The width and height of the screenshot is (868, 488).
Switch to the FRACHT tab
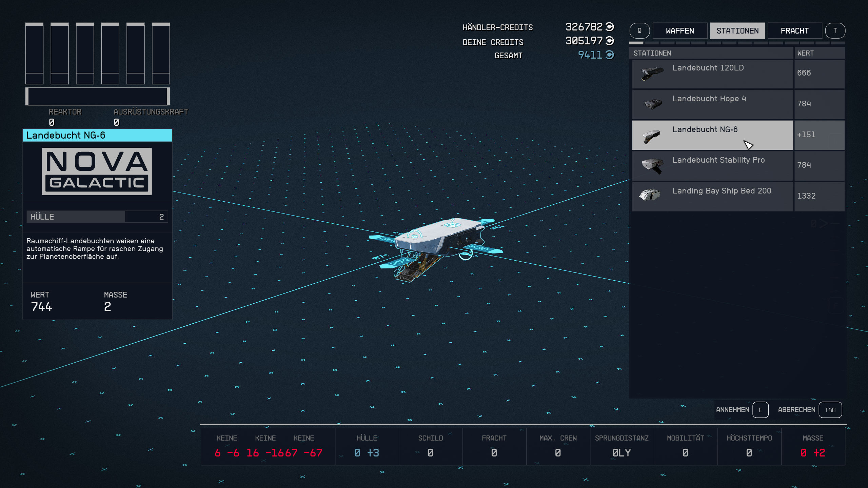click(x=794, y=31)
